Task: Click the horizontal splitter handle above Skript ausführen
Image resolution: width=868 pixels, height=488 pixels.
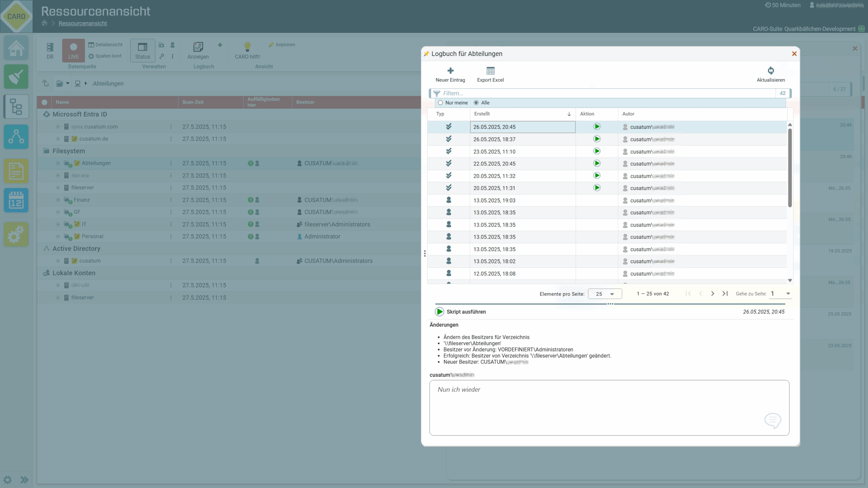Action: pyautogui.click(x=610, y=304)
